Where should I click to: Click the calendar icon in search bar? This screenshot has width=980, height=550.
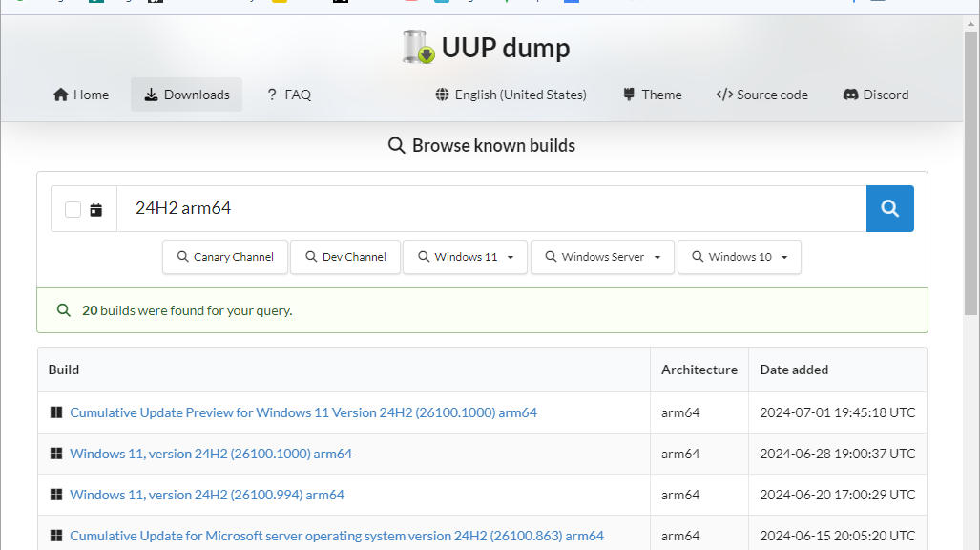point(95,210)
